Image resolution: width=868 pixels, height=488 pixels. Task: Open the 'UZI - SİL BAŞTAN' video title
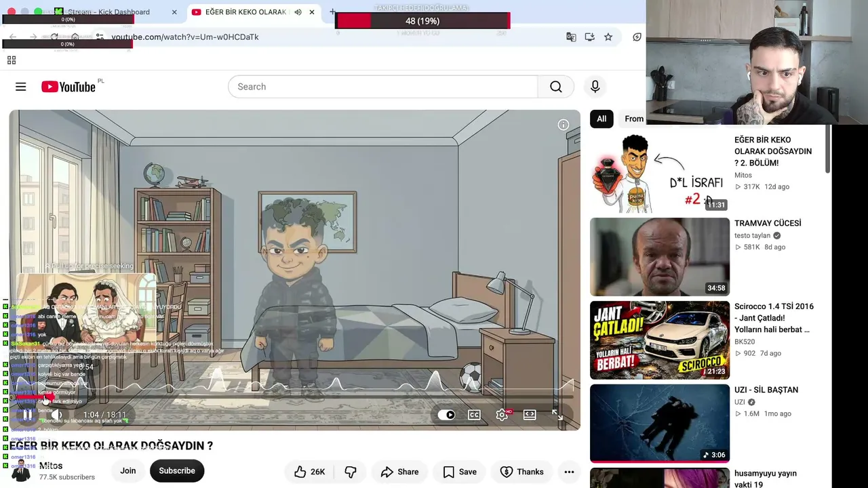766,390
